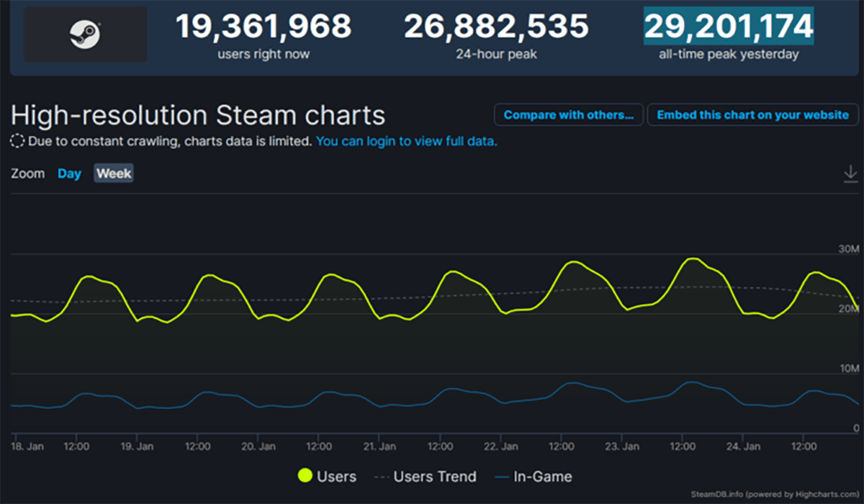This screenshot has width=864, height=504.
Task: Follow the login to view full data link
Action: 406,141
